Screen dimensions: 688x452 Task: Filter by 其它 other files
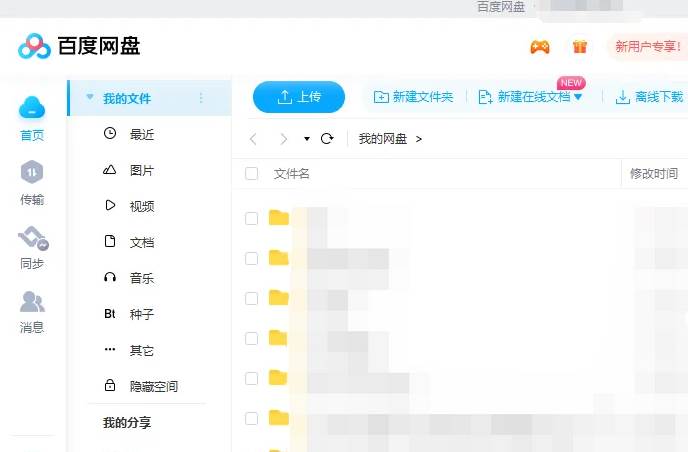tap(142, 350)
